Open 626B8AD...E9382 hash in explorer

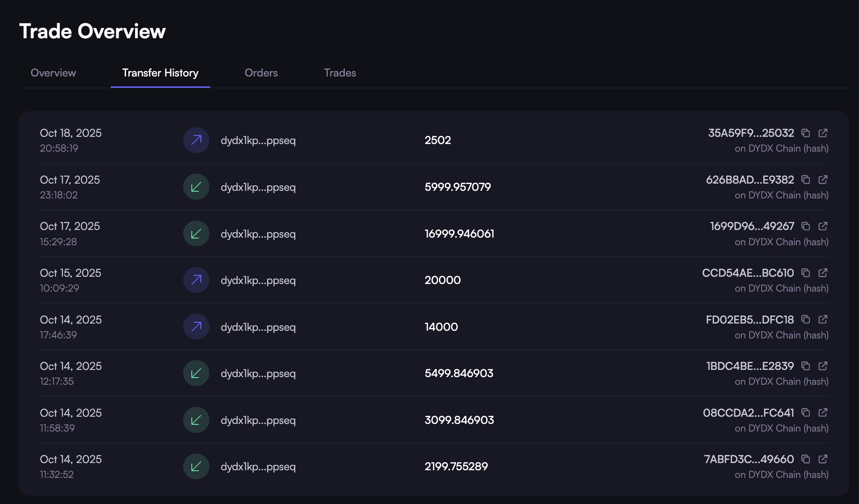click(x=823, y=180)
